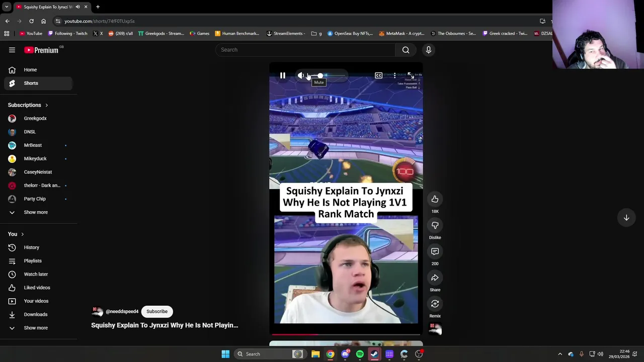The image size is (644, 362).
Task: Dislike the Short with the thumbs down icon
Action: coord(435,225)
